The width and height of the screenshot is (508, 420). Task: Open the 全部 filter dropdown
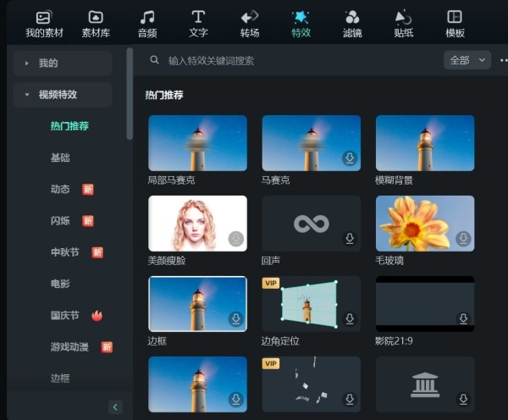467,60
